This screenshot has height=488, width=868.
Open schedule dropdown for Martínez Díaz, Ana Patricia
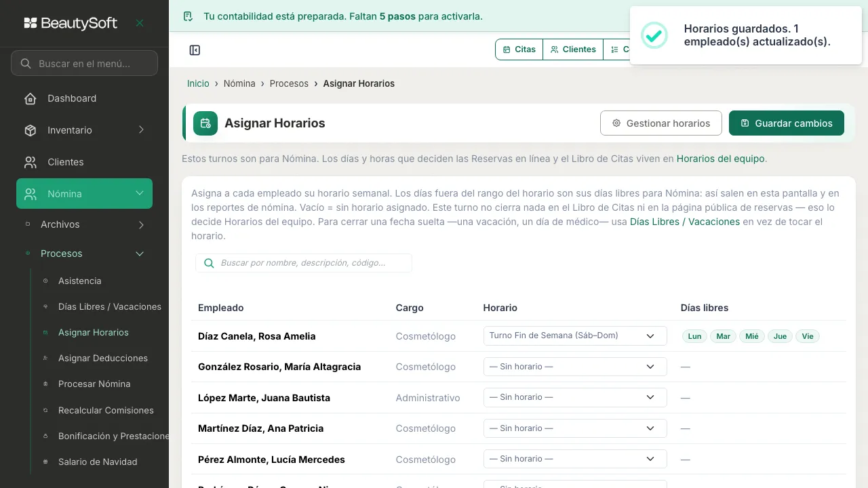coord(575,428)
